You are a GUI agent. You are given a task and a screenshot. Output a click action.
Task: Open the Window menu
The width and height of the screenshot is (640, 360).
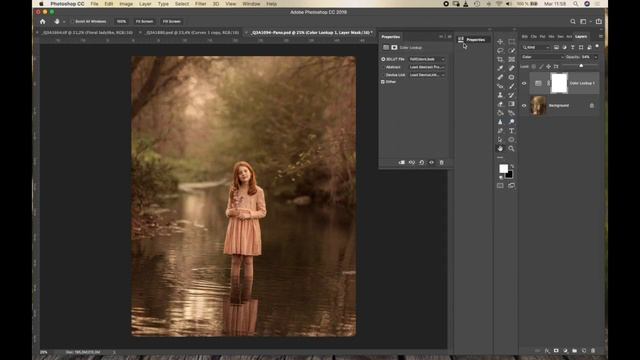click(251, 4)
